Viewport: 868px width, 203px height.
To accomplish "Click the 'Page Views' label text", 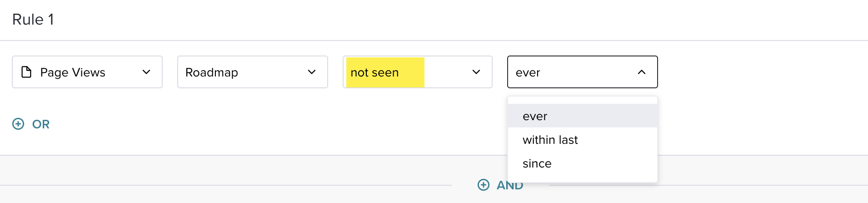I will 73,72.
